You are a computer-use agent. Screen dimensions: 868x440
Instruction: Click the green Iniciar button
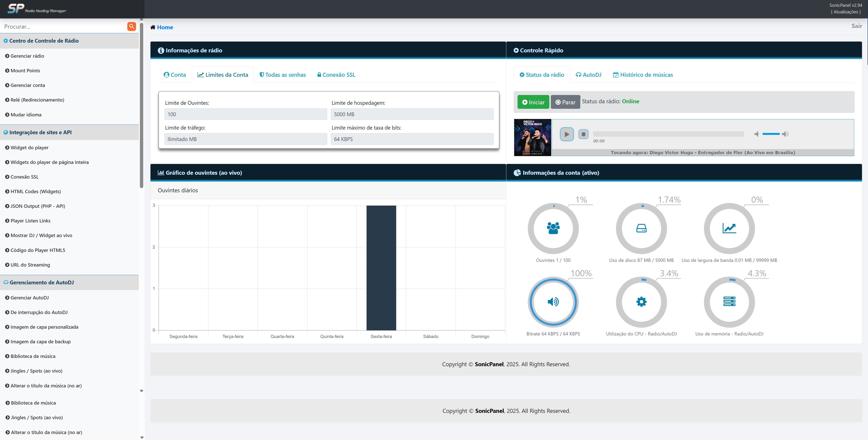(x=533, y=102)
